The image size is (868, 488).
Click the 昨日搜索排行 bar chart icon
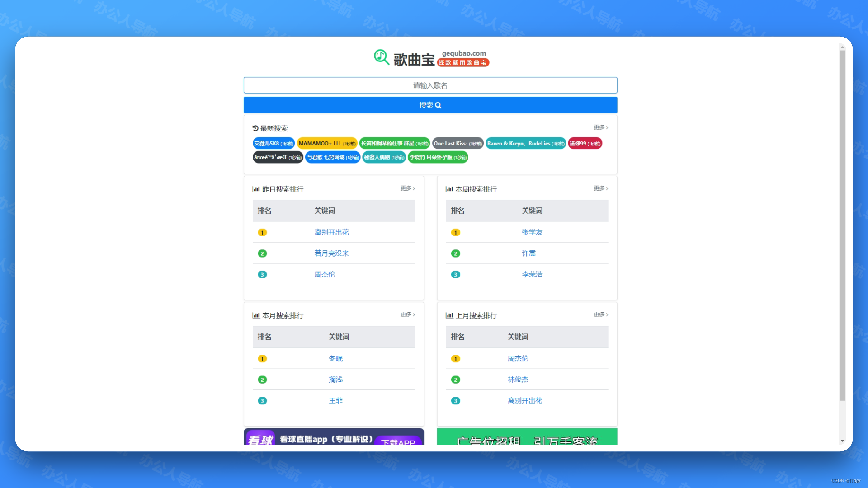(x=256, y=189)
